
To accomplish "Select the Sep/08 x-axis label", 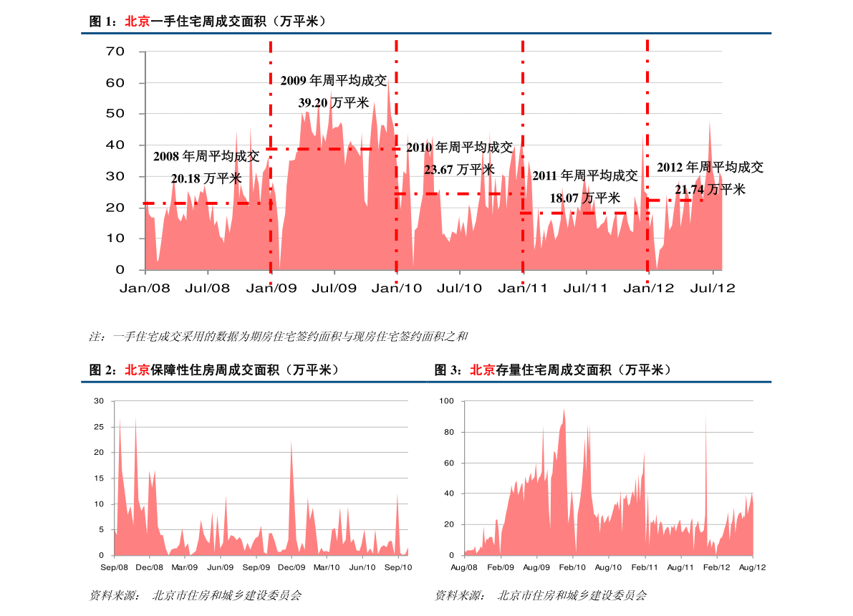I will point(114,567).
